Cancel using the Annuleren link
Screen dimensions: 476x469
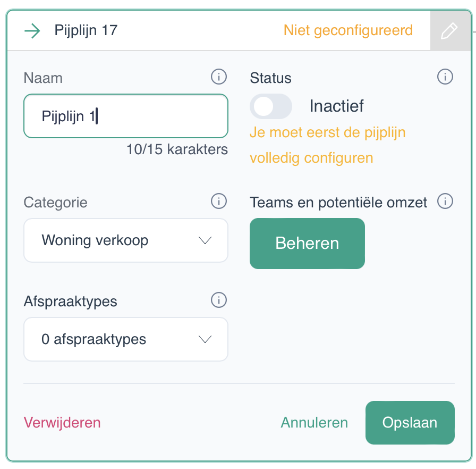[314, 423]
